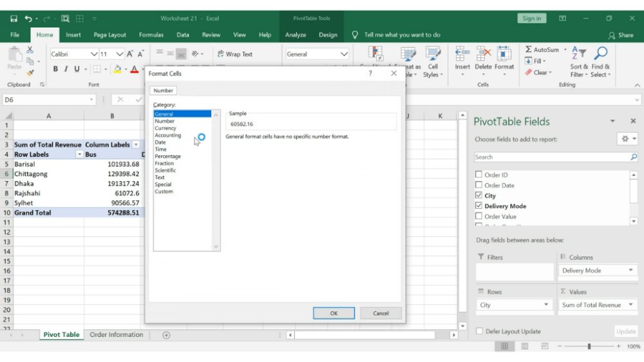Open the Row Labels filter dropdown

tap(79, 155)
